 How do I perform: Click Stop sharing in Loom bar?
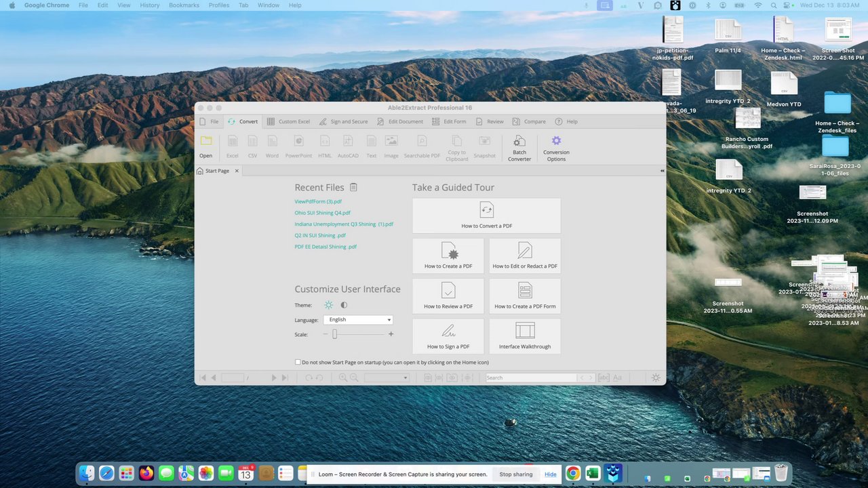[x=516, y=474]
